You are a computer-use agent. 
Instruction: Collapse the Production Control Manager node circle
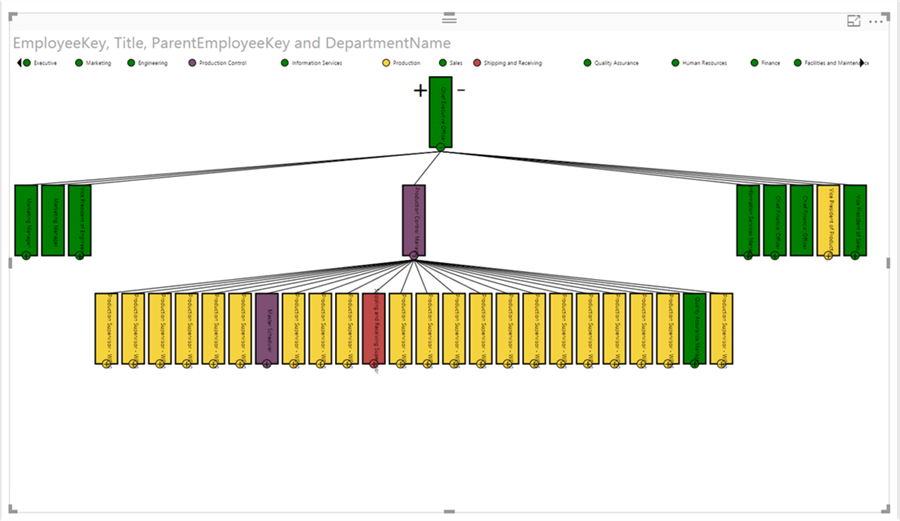click(x=414, y=256)
